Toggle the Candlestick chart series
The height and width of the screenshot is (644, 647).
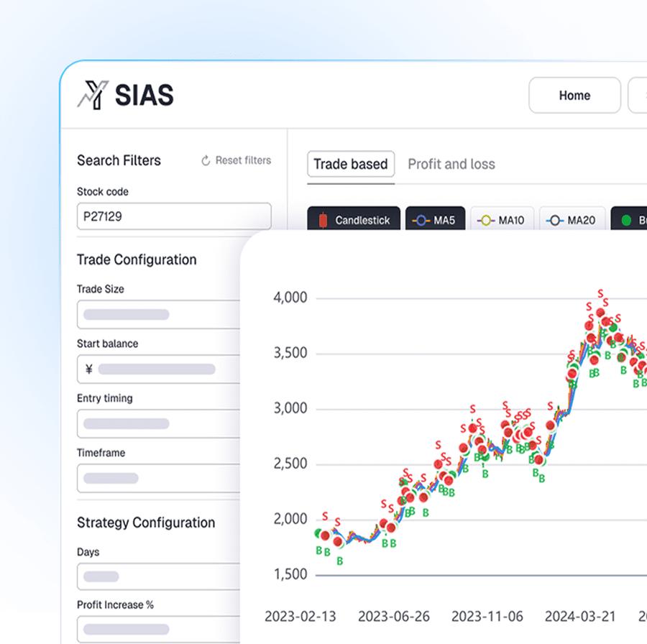(353, 220)
